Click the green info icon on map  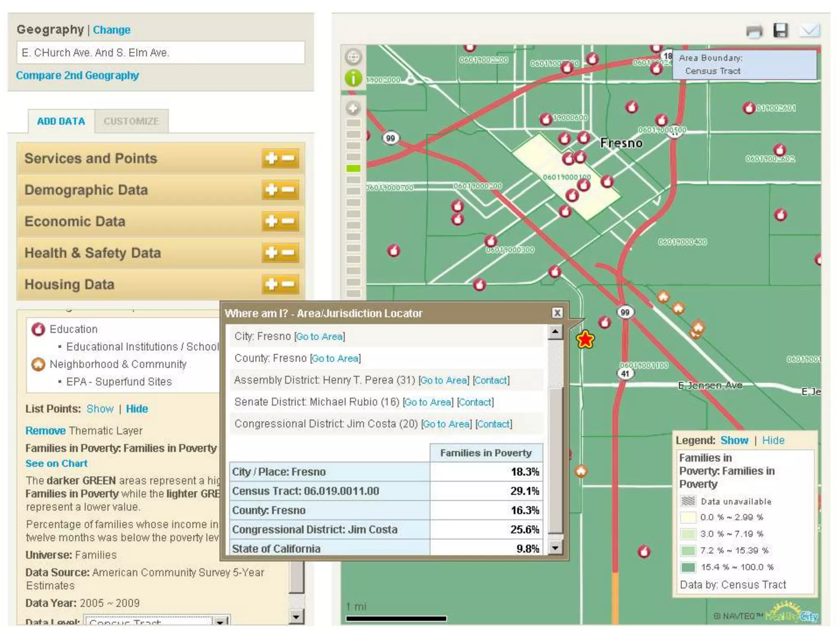353,78
